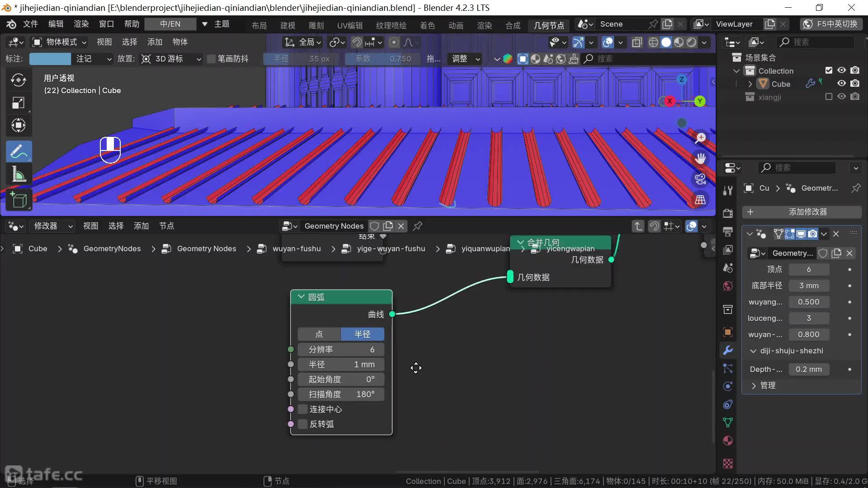Click the Add Cube tool icon
This screenshot has width=868, height=488.
(19, 200)
